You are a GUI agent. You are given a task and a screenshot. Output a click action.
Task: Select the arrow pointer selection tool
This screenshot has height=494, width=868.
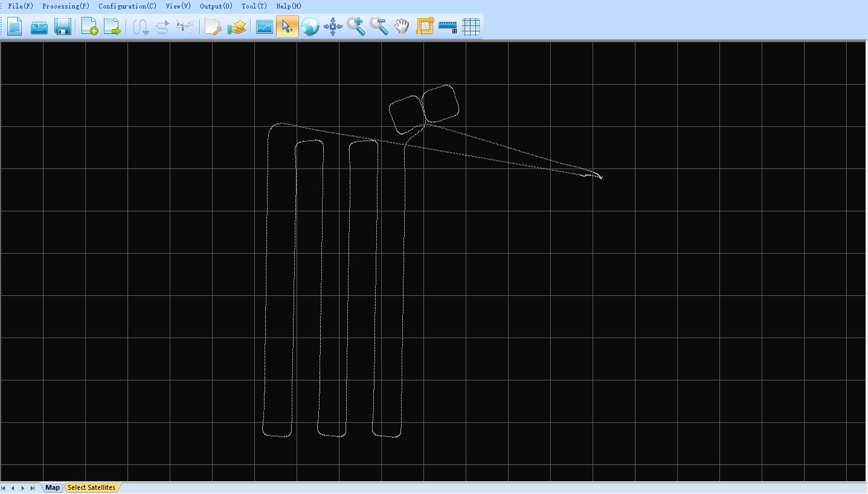[288, 27]
